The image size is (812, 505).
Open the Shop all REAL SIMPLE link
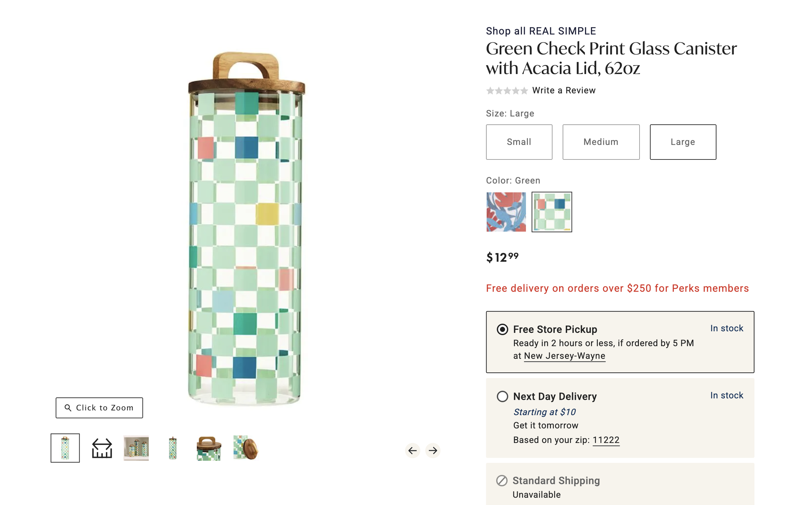[x=541, y=31]
